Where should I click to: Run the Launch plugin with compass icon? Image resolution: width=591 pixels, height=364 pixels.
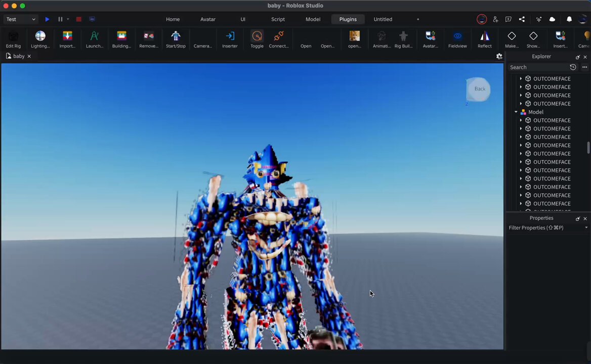pyautogui.click(x=95, y=39)
